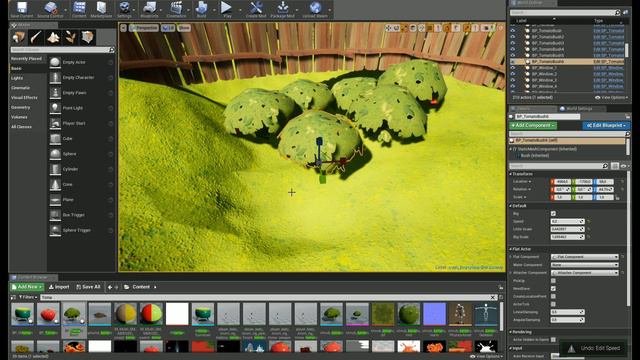Open the Perspective viewport dropdown
The height and width of the screenshot is (360, 640).
point(144,28)
